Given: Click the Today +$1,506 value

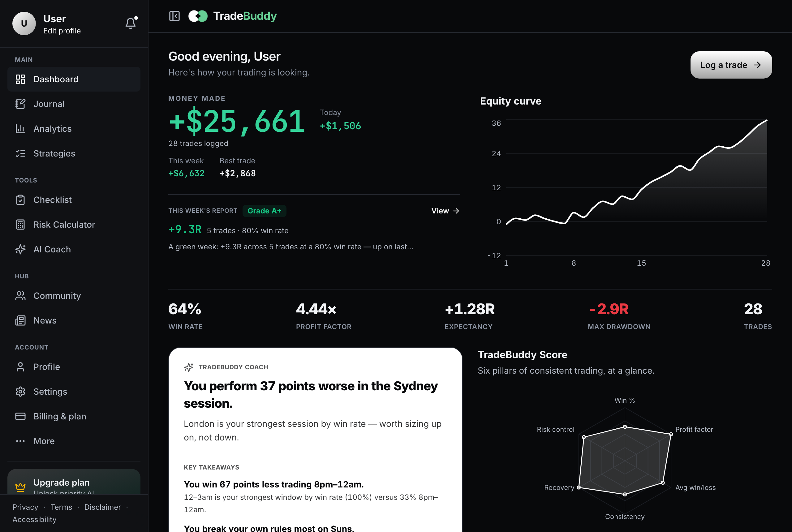Looking at the screenshot, I should click(340, 126).
